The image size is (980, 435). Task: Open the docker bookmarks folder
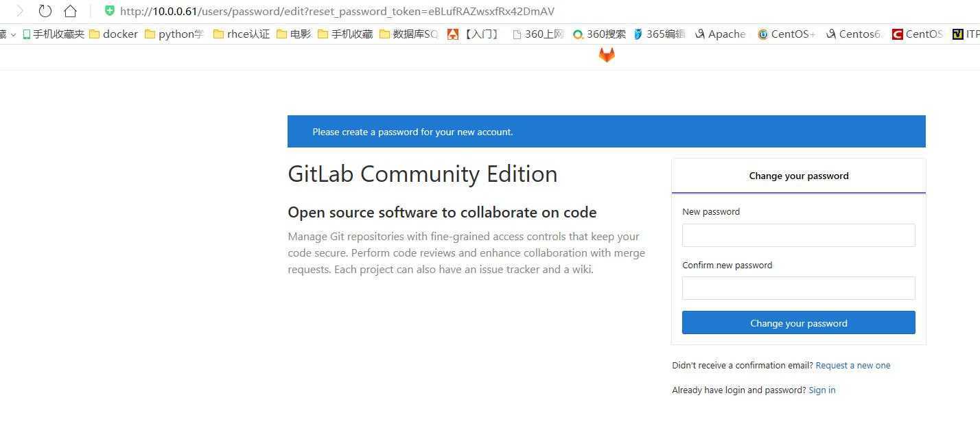pyautogui.click(x=114, y=34)
